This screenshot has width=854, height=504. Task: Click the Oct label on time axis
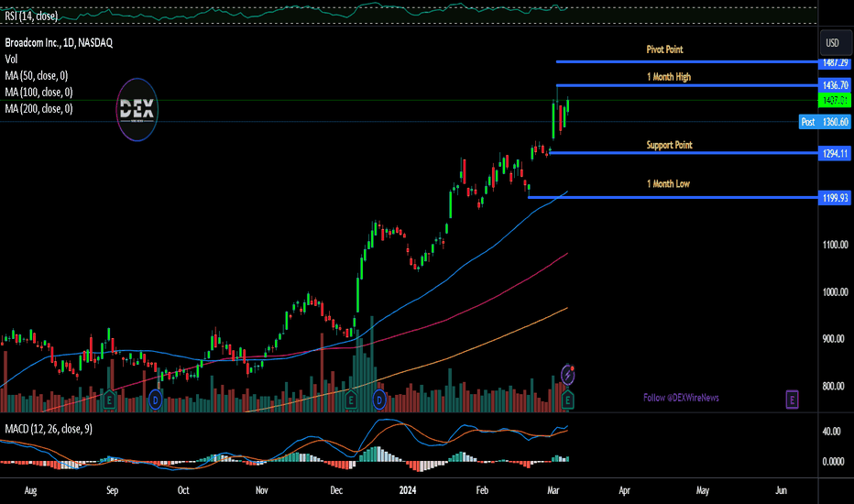coord(183,490)
